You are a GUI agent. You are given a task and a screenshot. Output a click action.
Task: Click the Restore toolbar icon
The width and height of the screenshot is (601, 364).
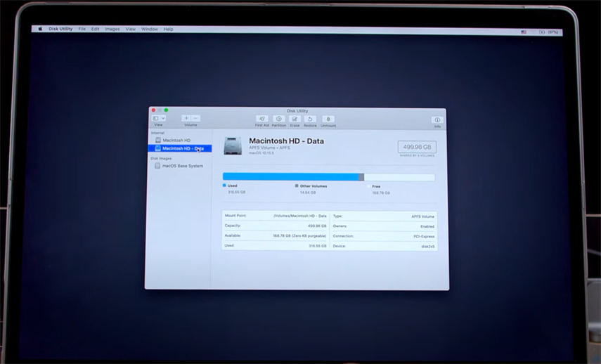point(310,119)
